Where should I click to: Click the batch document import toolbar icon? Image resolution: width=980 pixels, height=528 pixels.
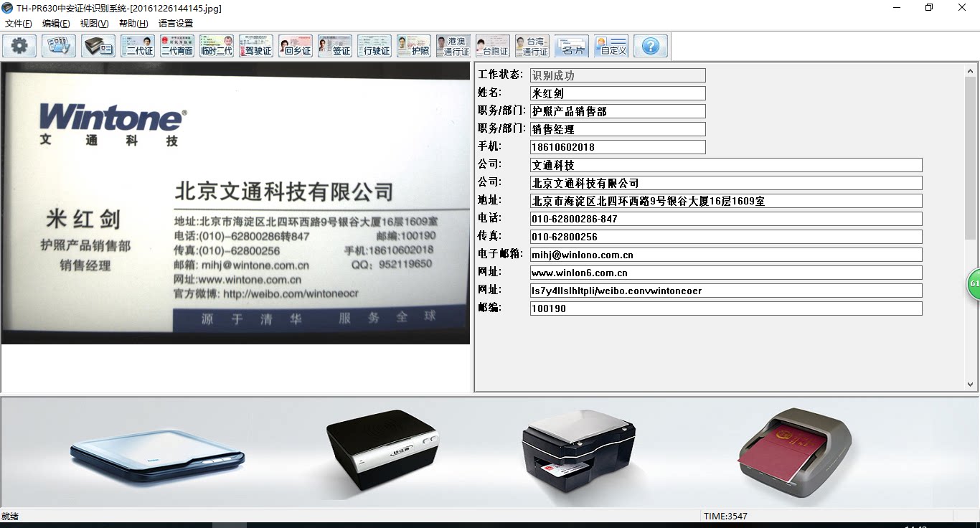[59, 46]
